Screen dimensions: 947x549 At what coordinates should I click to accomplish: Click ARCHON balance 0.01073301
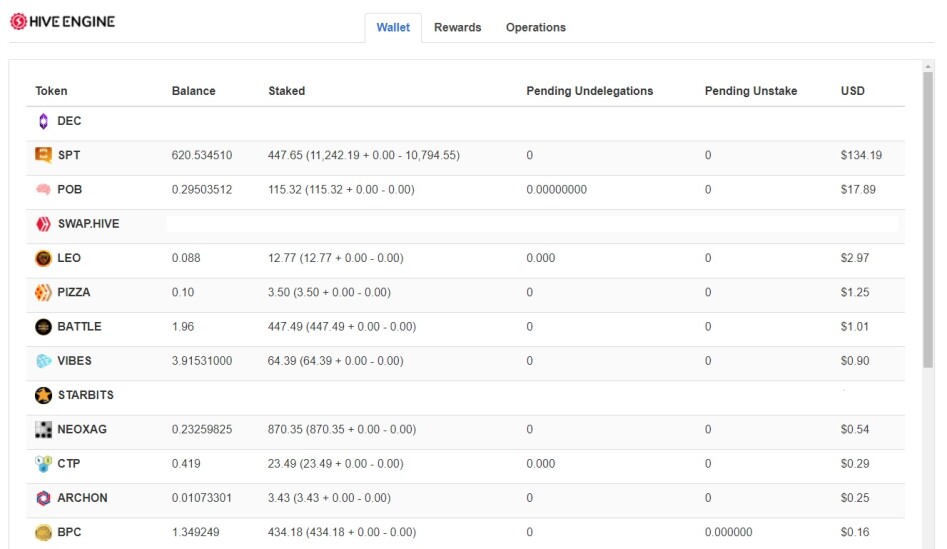click(x=202, y=498)
